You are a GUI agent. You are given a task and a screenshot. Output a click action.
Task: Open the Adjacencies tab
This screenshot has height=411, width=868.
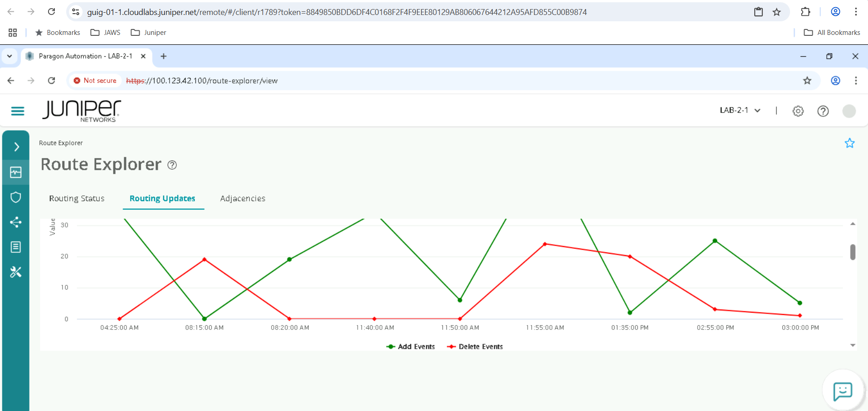tap(242, 198)
